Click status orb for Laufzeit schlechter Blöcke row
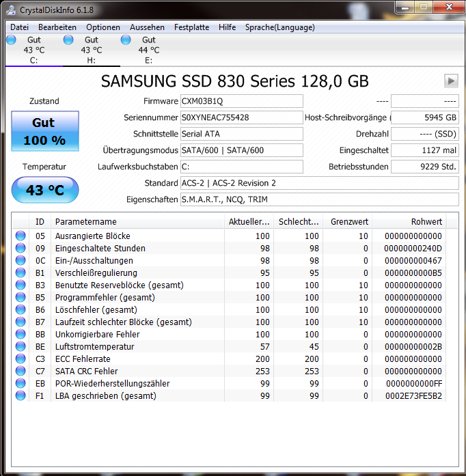This screenshot has height=476, width=466. (20, 322)
